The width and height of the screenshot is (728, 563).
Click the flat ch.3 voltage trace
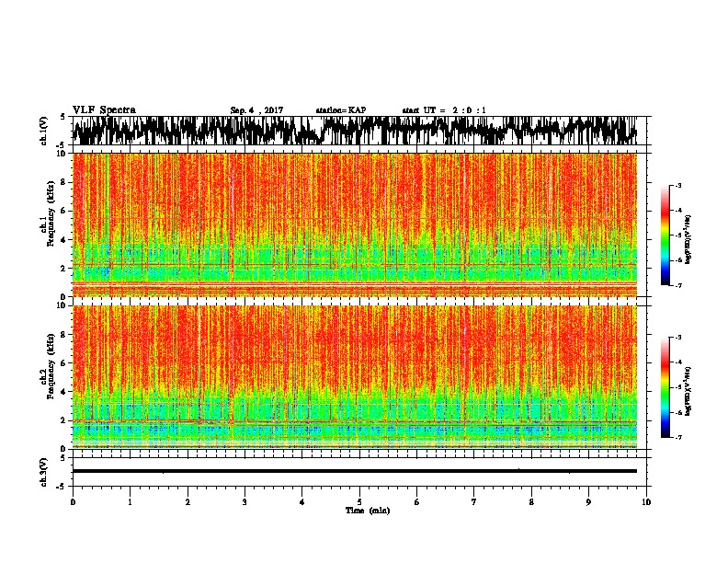pyautogui.click(x=355, y=471)
